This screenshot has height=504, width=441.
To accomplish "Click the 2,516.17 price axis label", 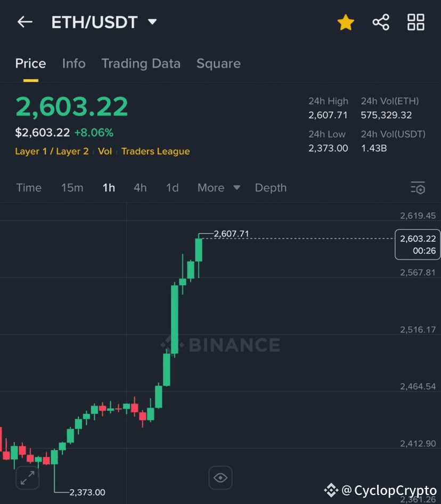I will point(418,329).
